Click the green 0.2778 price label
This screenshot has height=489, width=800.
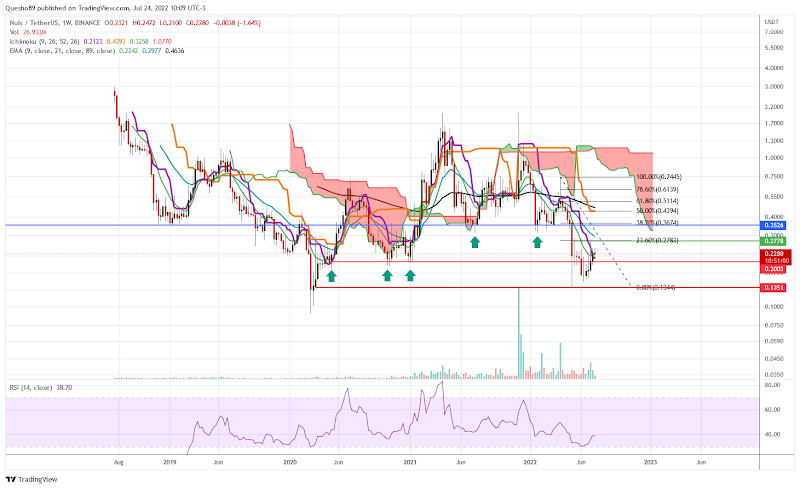(773, 241)
